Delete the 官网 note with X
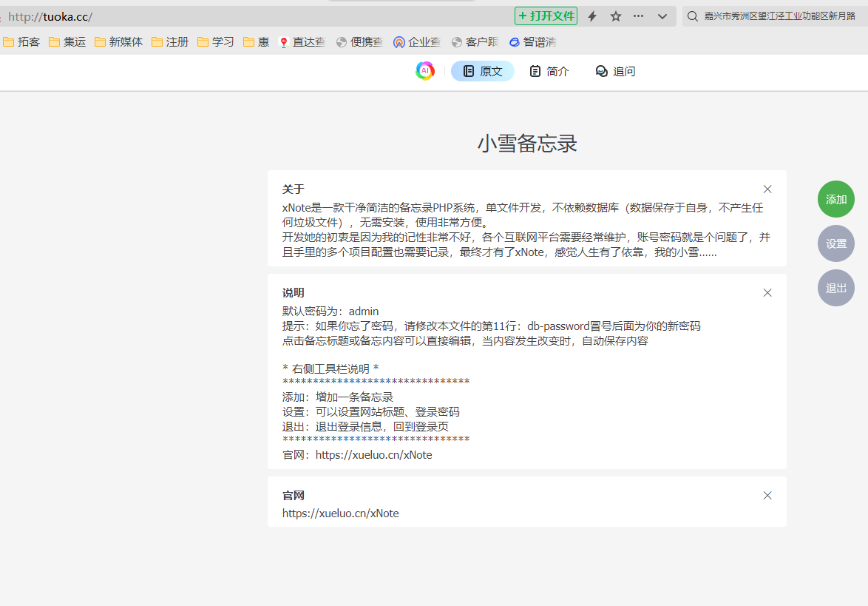This screenshot has width=868, height=606. pos(767,495)
